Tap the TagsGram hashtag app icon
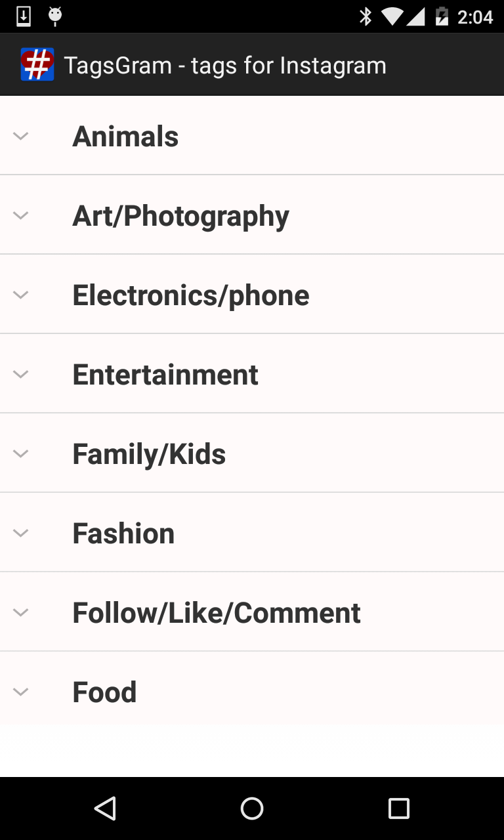The height and width of the screenshot is (840, 504). tap(37, 64)
